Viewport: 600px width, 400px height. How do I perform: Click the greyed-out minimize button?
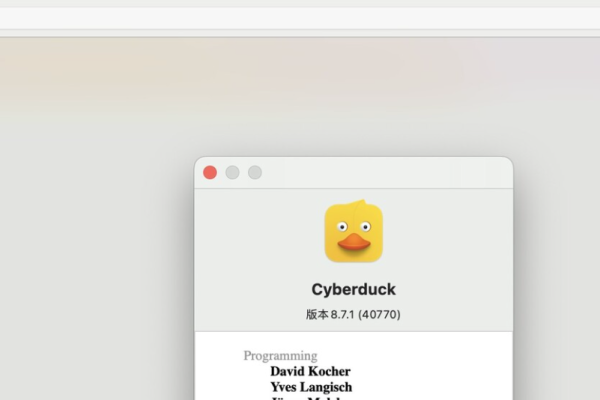click(232, 172)
